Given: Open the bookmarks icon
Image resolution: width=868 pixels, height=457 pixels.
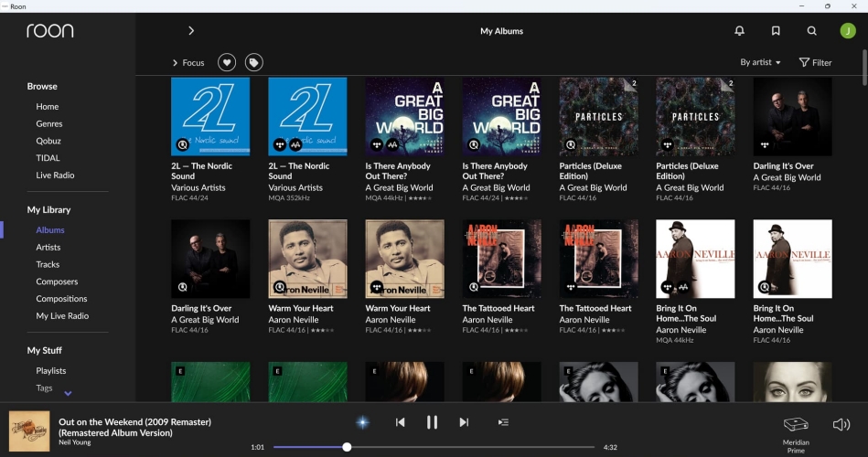Looking at the screenshot, I should point(776,31).
